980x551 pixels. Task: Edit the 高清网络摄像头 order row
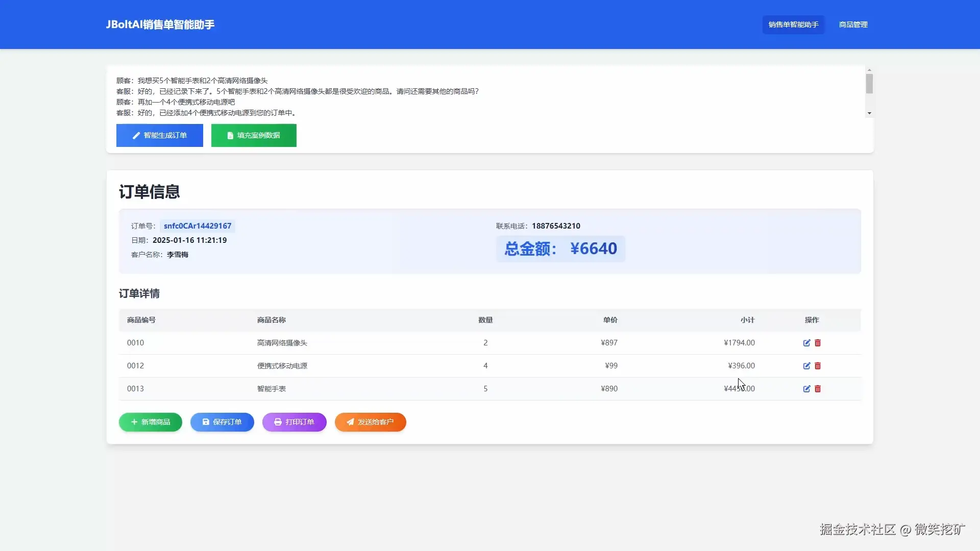806,343
